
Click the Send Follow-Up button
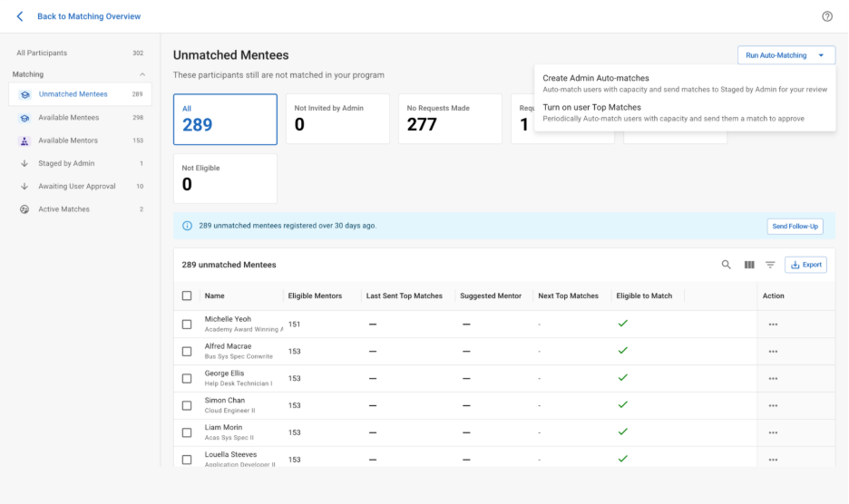(x=795, y=226)
